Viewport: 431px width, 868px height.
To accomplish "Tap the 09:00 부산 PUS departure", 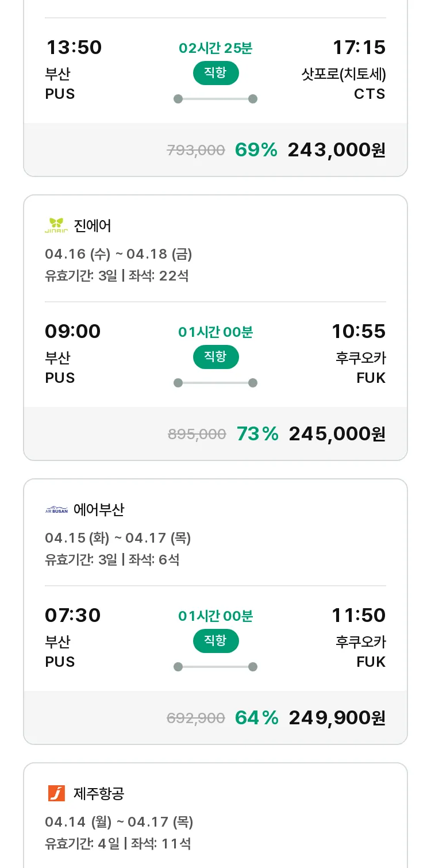I will (72, 354).
